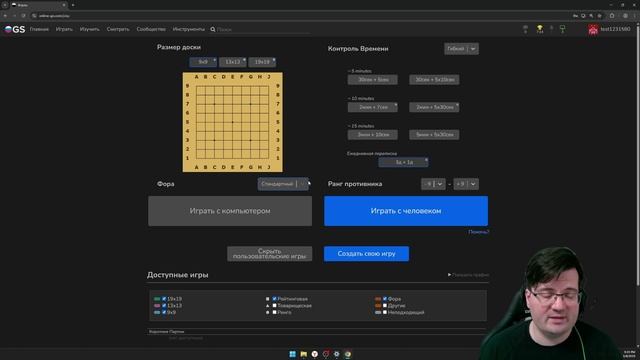
Task: Open the yellow trophy tournaments icon
Action: tap(540, 29)
